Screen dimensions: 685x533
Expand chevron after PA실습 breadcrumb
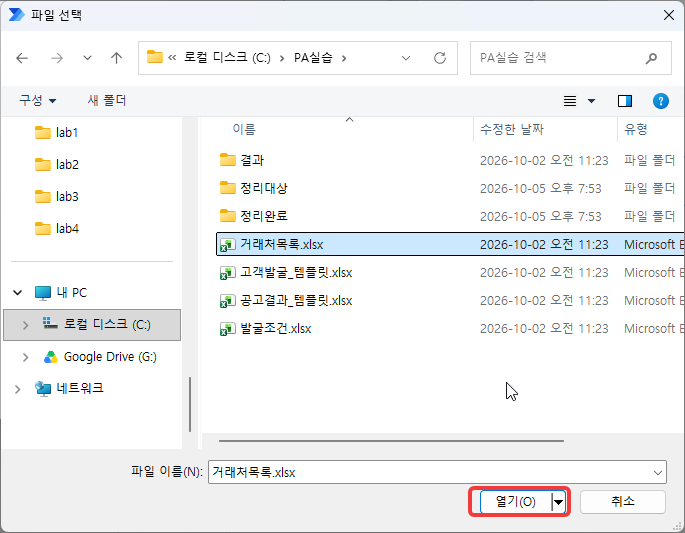[x=344, y=58]
